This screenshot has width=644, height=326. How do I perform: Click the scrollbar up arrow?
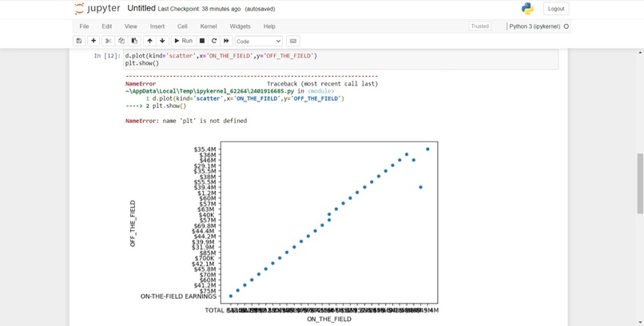640,53
